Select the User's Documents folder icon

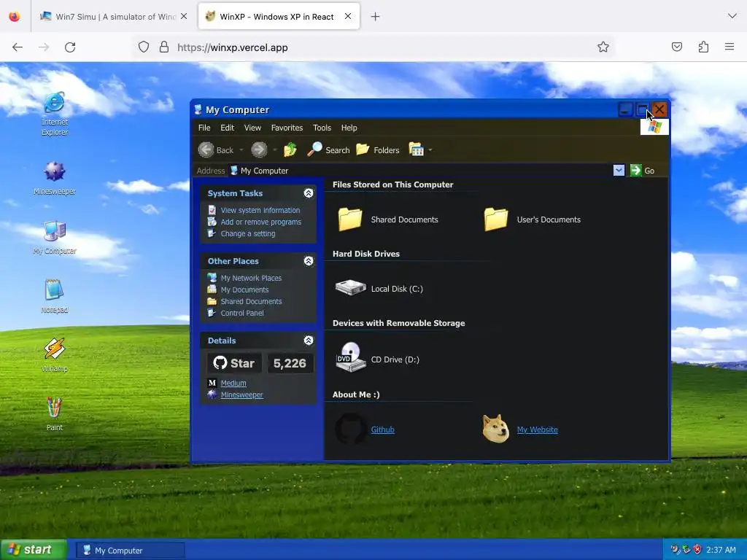[496, 219]
